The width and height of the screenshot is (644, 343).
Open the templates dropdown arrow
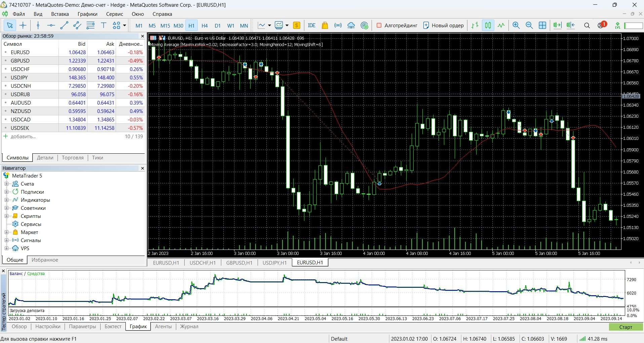point(287,25)
